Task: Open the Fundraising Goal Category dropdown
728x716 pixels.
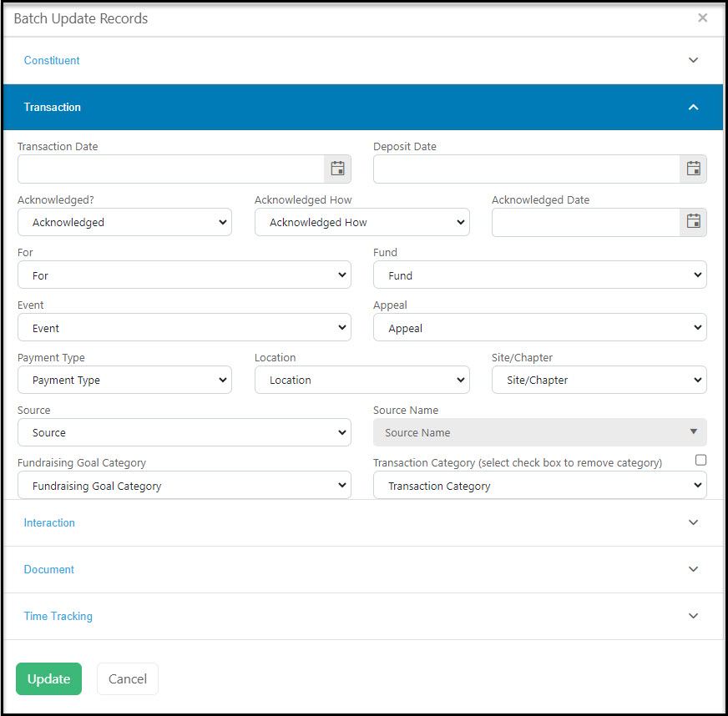Action: click(185, 486)
